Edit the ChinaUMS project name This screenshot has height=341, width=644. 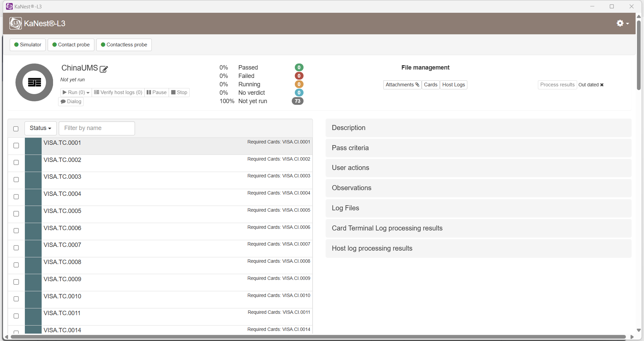click(x=104, y=69)
